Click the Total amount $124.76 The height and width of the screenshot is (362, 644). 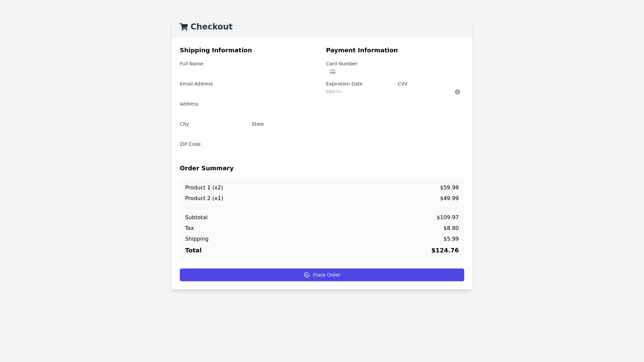(445, 250)
